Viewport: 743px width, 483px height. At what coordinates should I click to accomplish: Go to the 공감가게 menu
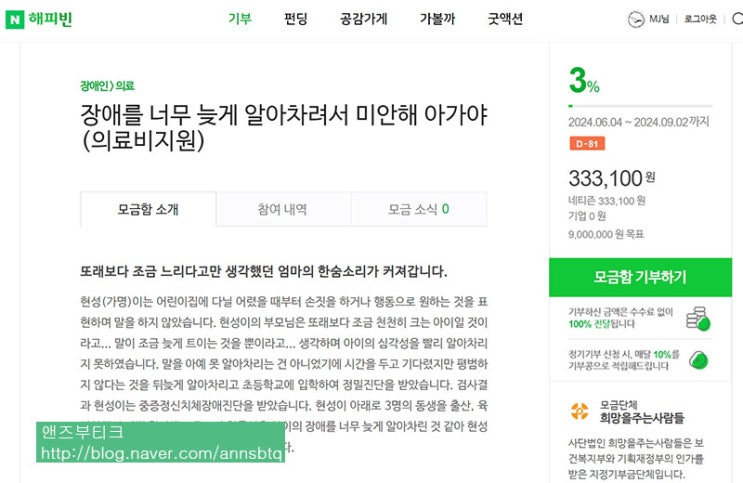[x=363, y=19]
